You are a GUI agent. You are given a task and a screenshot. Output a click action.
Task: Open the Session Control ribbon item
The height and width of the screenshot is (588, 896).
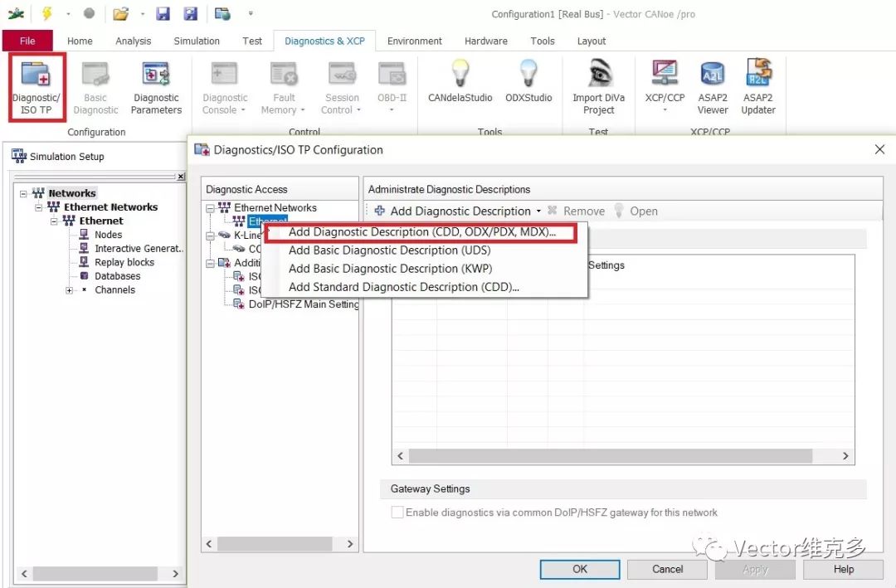pyautogui.click(x=342, y=87)
